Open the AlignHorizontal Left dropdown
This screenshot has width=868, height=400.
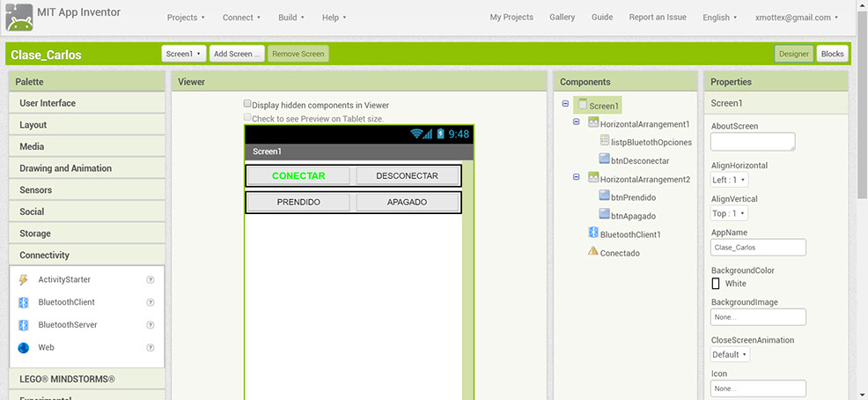[729, 180]
